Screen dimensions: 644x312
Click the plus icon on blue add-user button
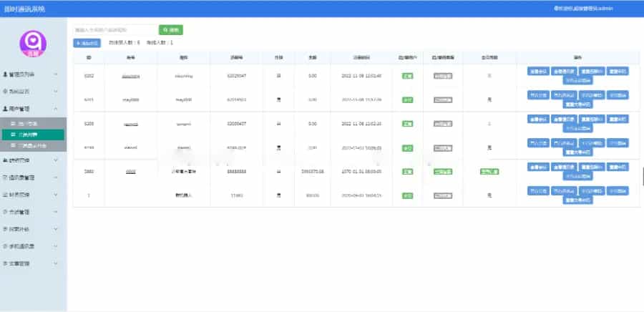pyautogui.click(x=78, y=43)
